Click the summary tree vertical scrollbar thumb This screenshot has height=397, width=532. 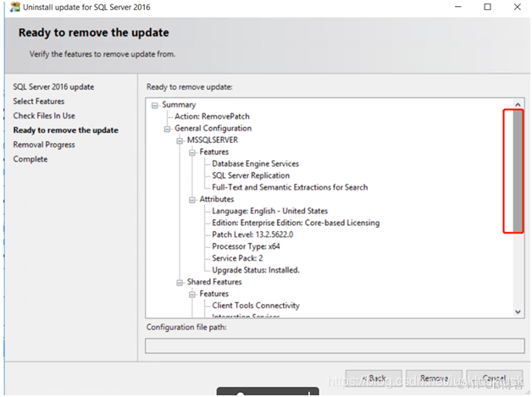(x=518, y=171)
